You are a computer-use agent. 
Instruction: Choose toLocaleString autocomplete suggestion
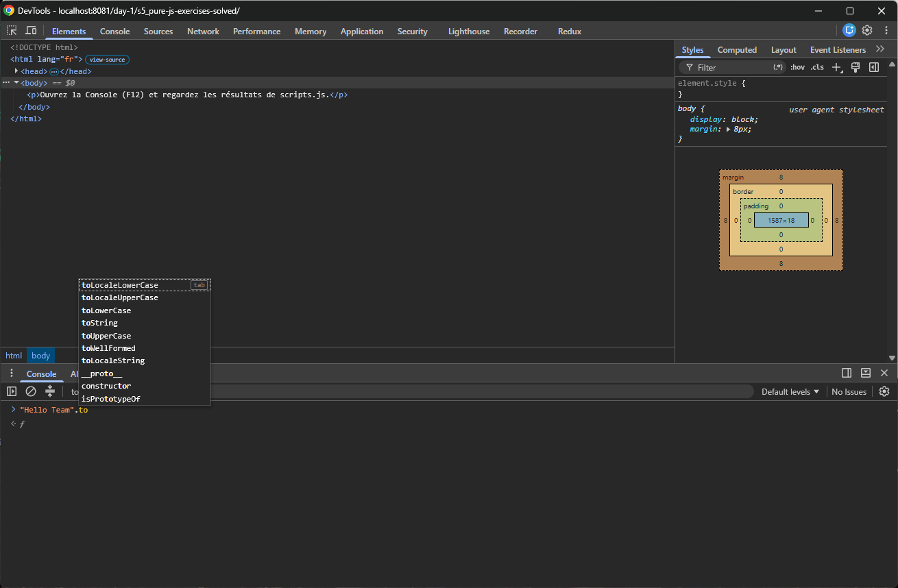[145, 360]
